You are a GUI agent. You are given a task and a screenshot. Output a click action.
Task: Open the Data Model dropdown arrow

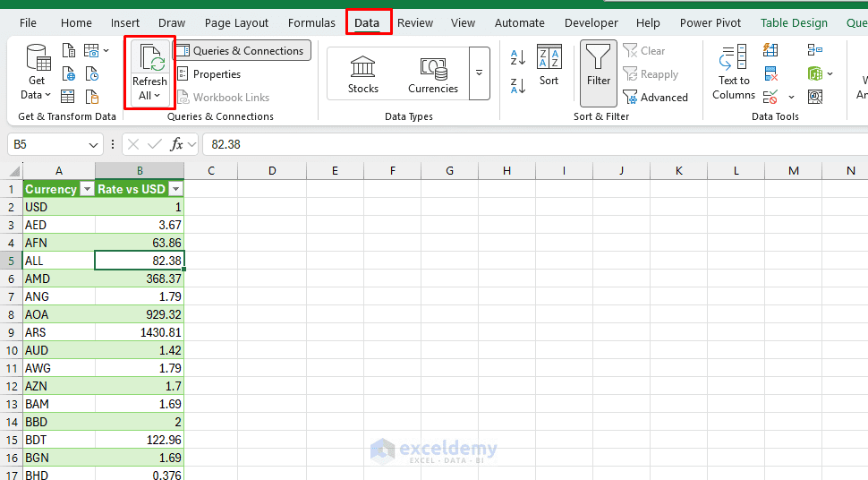[x=830, y=73]
